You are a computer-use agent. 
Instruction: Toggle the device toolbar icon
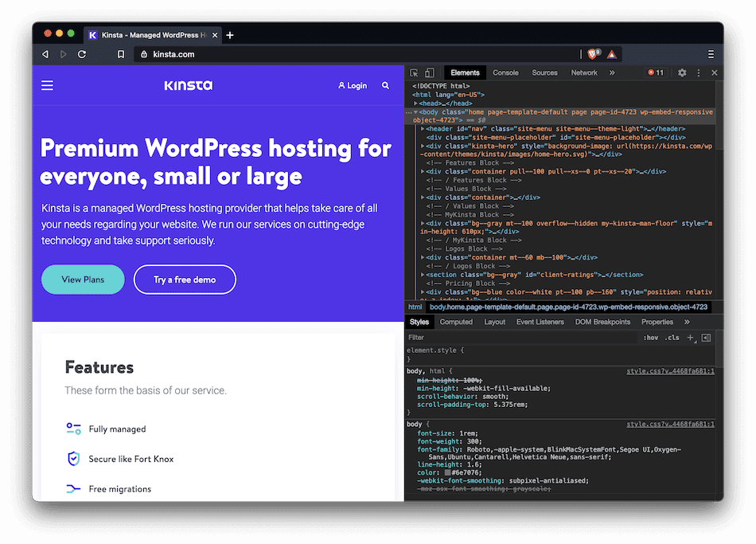[430, 72]
